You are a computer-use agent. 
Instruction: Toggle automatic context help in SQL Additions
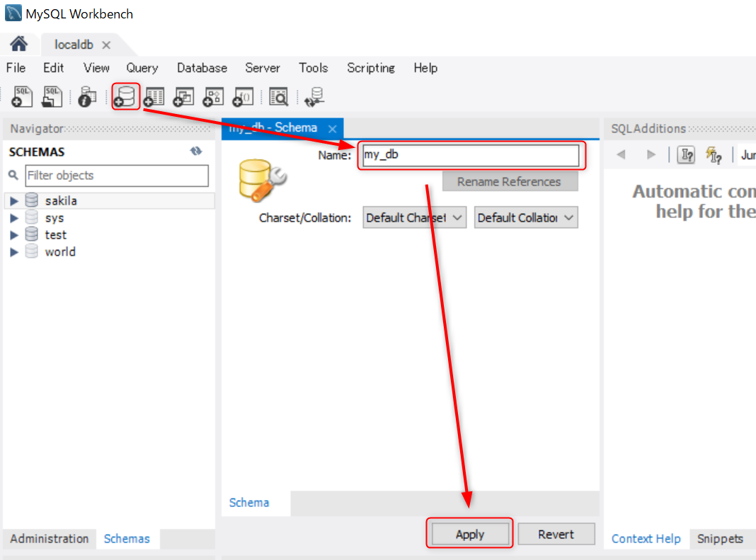714,154
